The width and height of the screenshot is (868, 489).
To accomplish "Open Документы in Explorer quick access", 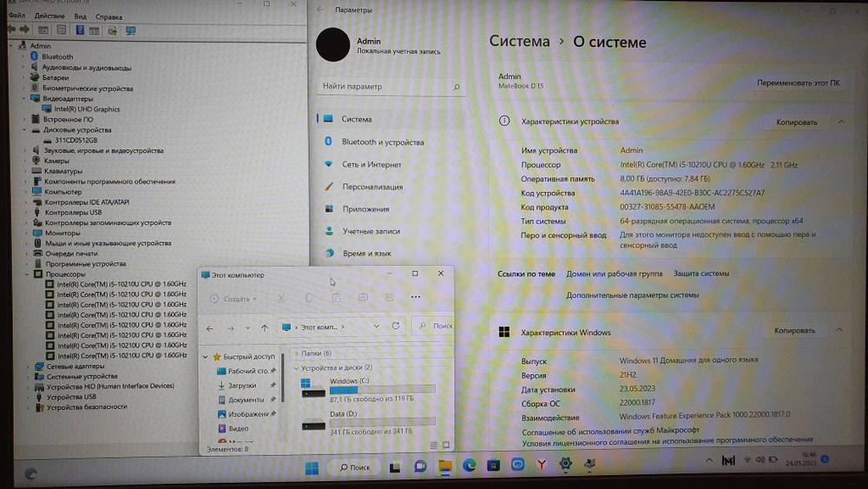I will tap(246, 400).
